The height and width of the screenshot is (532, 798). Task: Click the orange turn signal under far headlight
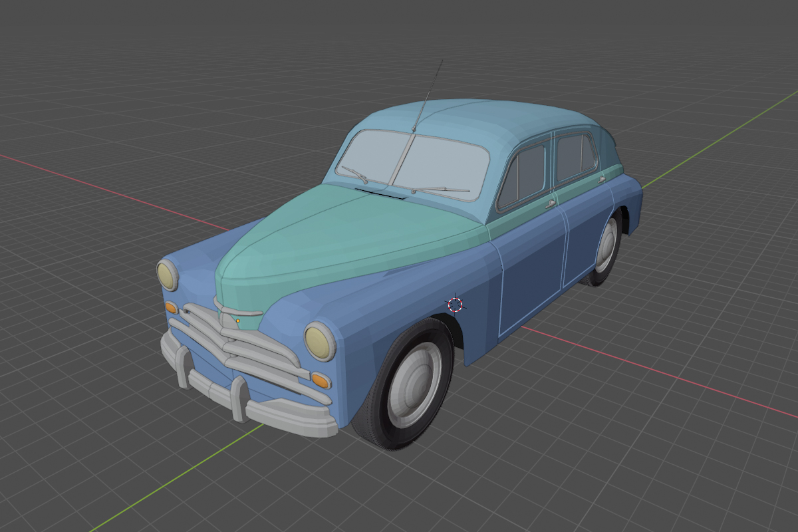click(171, 307)
